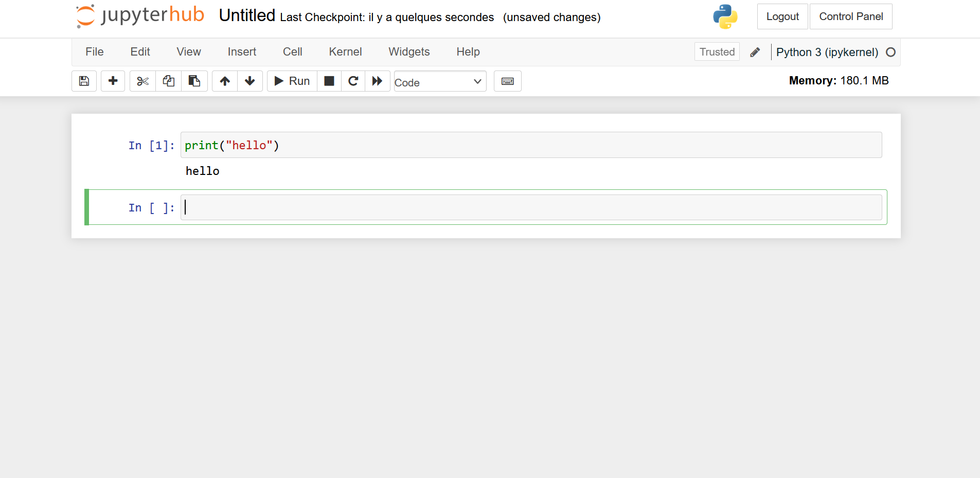
Task: Restart the kernel with the circular arrow icon
Action: coord(353,81)
